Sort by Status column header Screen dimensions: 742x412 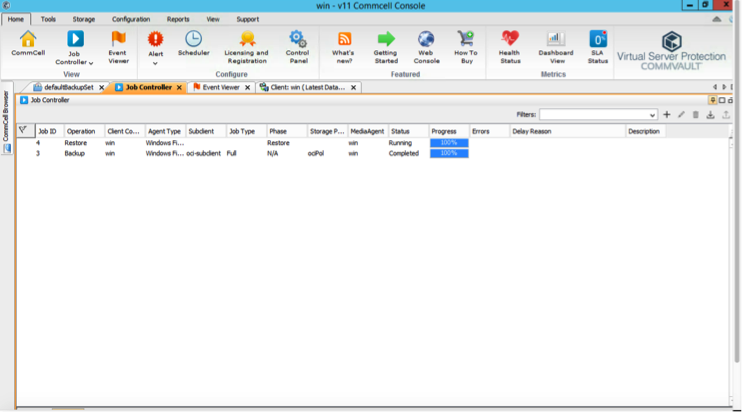coord(408,131)
